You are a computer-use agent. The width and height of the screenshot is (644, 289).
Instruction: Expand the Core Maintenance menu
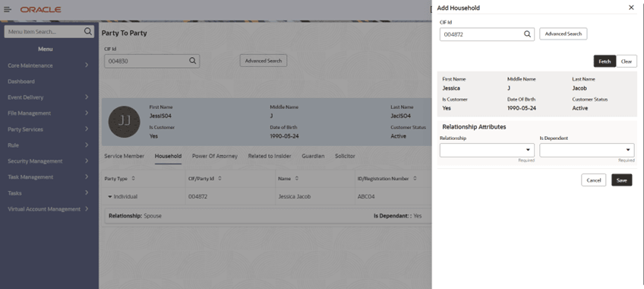coord(48,65)
